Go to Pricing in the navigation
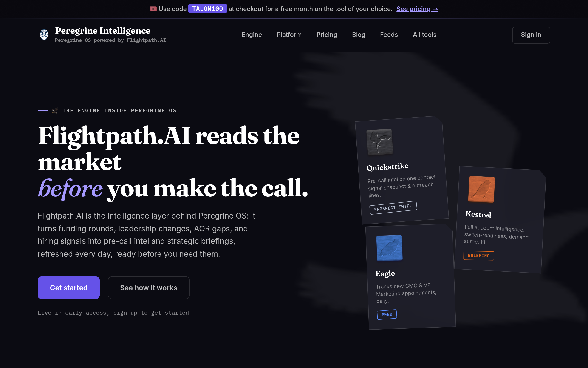Image resolution: width=588 pixels, height=368 pixels. [327, 35]
